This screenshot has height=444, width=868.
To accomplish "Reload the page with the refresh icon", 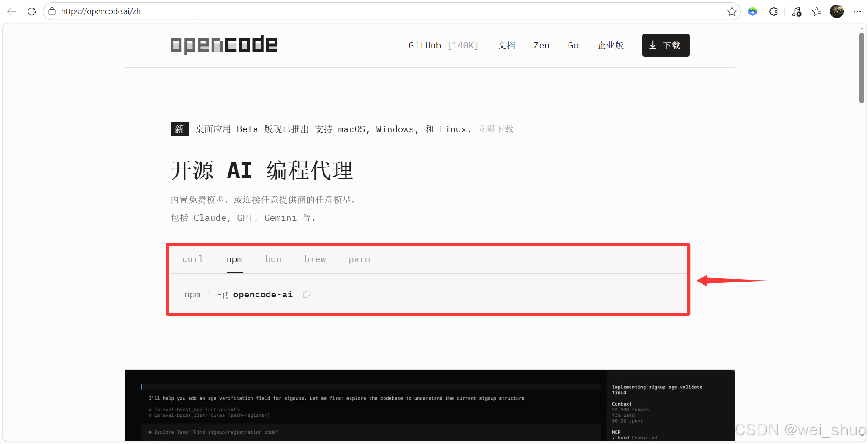I will point(32,11).
